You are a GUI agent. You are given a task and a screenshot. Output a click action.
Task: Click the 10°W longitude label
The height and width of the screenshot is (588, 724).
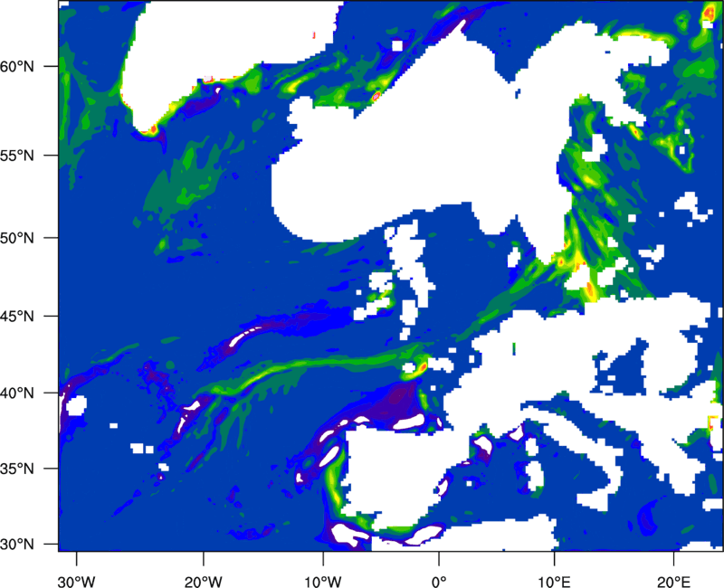point(322,582)
